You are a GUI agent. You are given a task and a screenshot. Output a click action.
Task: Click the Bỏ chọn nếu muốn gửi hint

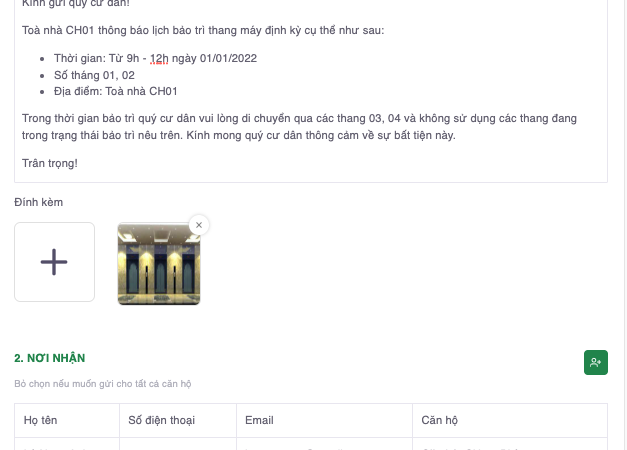point(103,384)
